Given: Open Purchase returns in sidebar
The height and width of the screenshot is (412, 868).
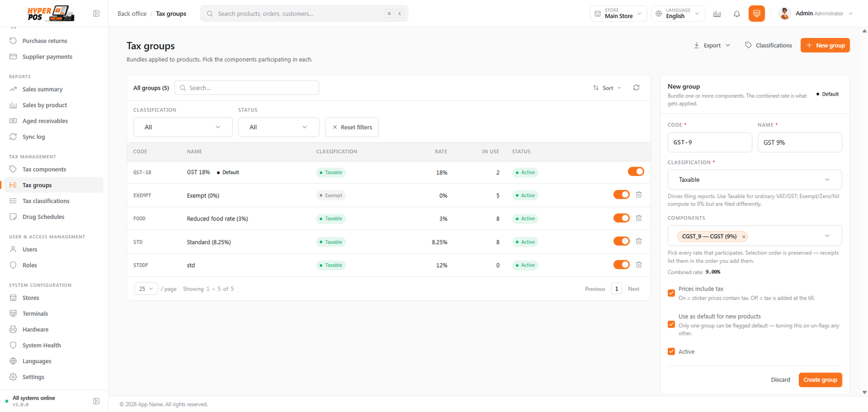Looking at the screenshot, I should tap(54, 41).
